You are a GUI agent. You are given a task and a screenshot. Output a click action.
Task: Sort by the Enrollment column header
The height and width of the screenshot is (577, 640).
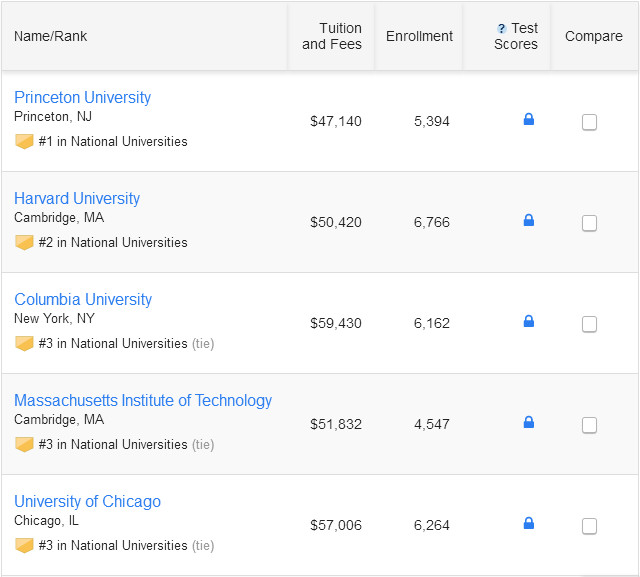(x=419, y=36)
